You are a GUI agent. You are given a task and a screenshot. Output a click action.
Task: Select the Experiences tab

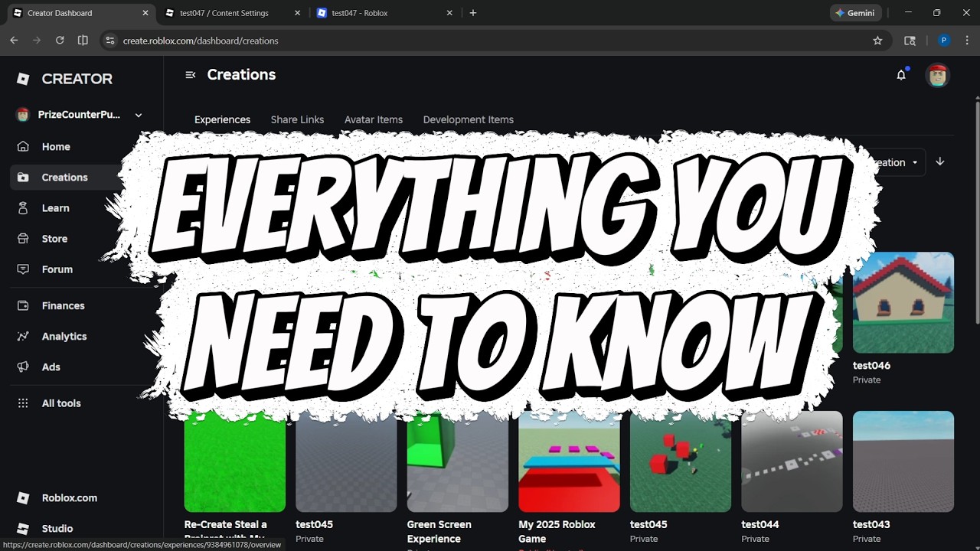[x=222, y=119]
